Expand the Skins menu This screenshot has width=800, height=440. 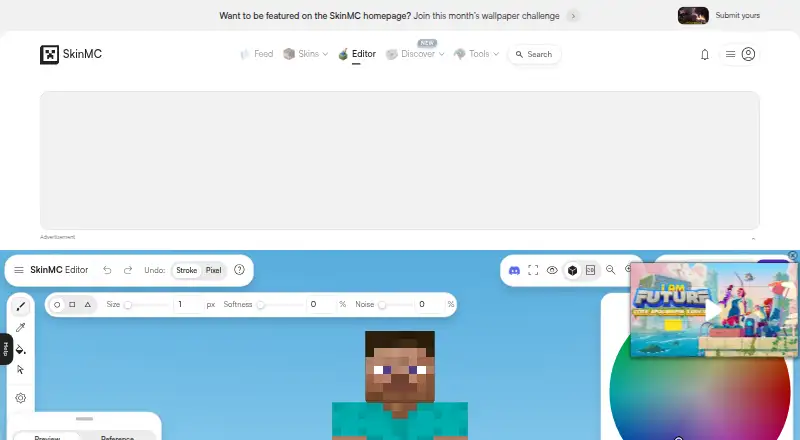click(x=306, y=54)
